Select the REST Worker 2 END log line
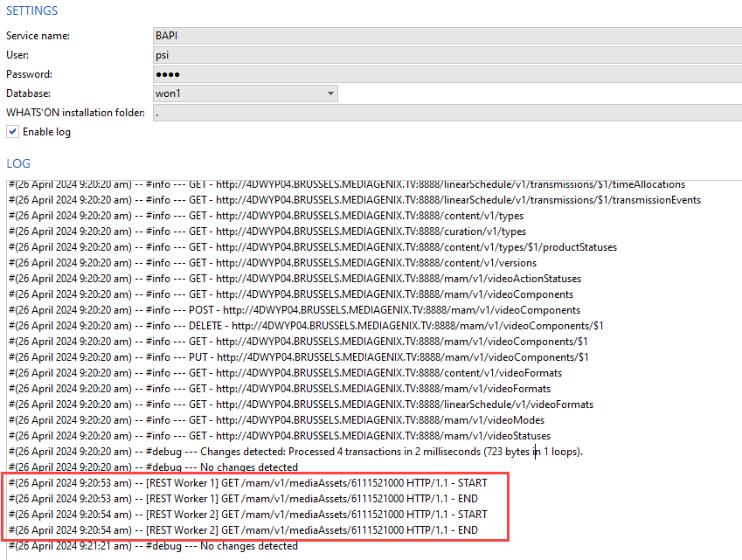 [x=245, y=530]
